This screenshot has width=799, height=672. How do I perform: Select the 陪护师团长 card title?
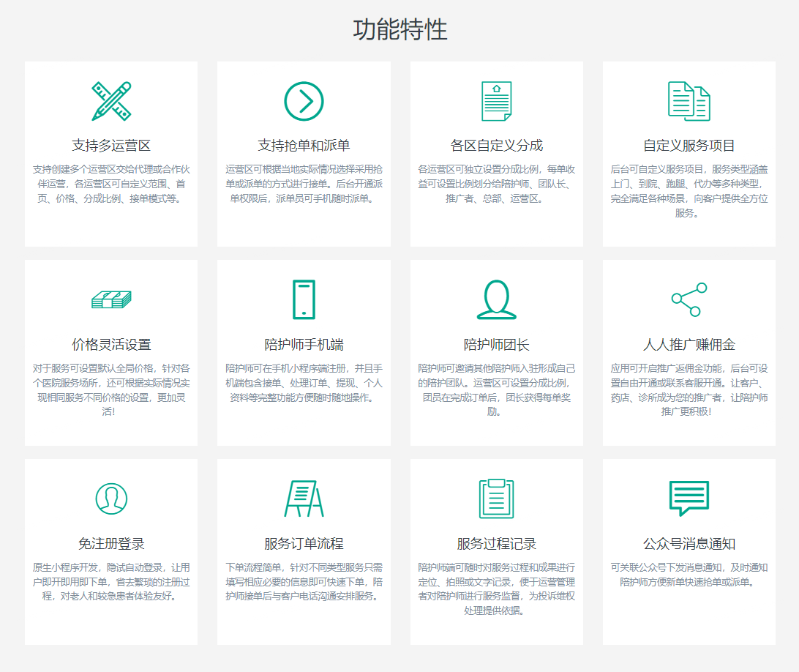tap(496, 345)
